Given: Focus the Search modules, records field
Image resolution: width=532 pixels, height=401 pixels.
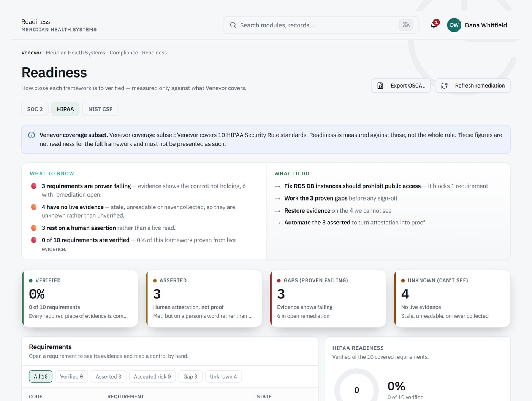Looking at the screenshot, I should (x=321, y=25).
